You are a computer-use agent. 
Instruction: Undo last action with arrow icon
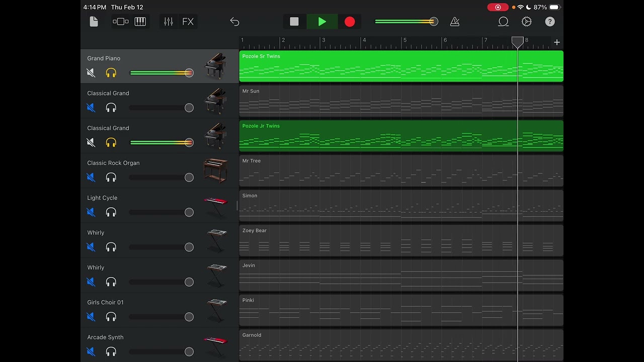click(x=234, y=22)
